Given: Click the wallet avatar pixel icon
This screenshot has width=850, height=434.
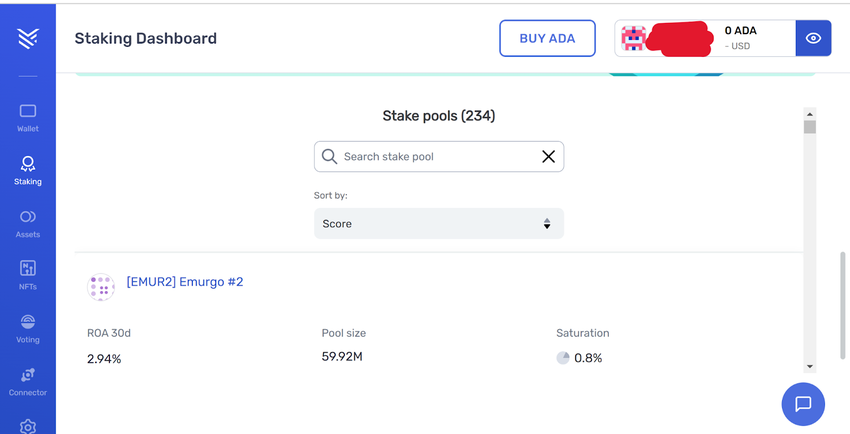Looking at the screenshot, I should [x=632, y=39].
